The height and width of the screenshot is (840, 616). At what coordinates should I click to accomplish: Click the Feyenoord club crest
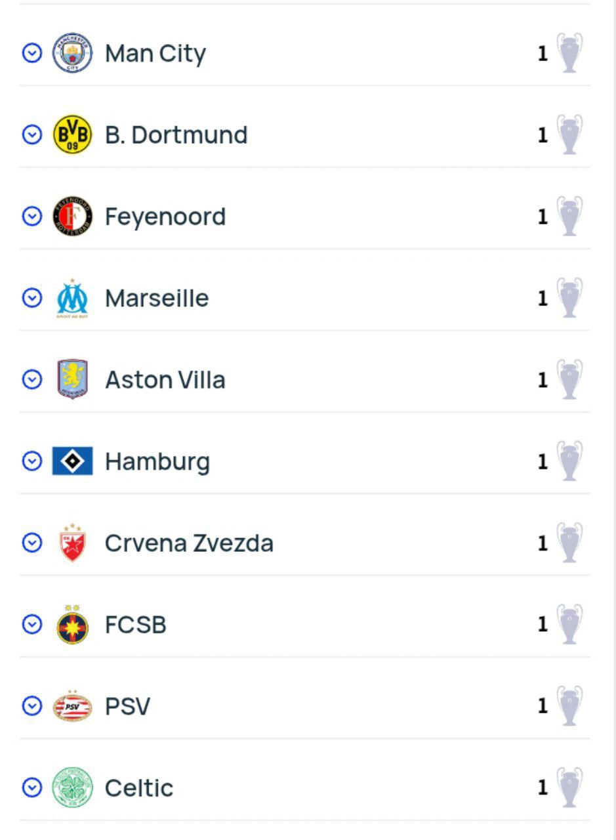click(x=72, y=217)
